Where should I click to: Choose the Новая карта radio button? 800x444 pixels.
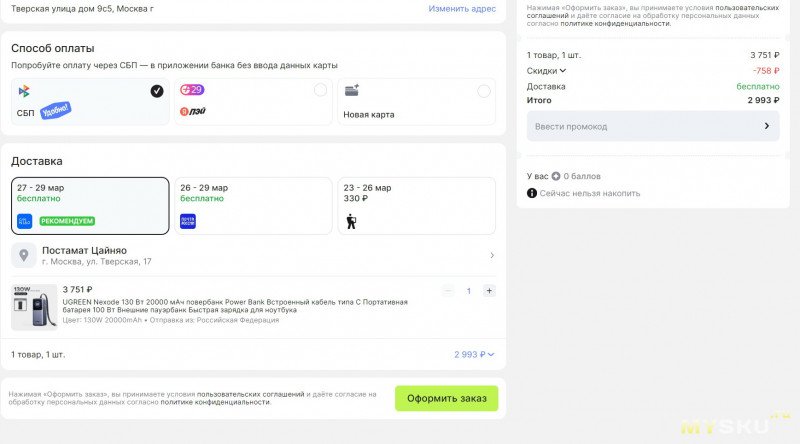(484, 91)
